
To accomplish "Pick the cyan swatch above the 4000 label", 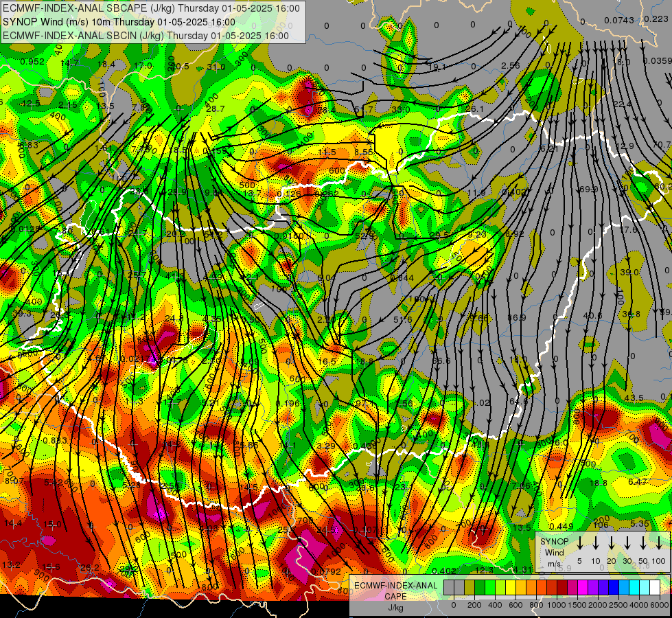I will [634, 588].
